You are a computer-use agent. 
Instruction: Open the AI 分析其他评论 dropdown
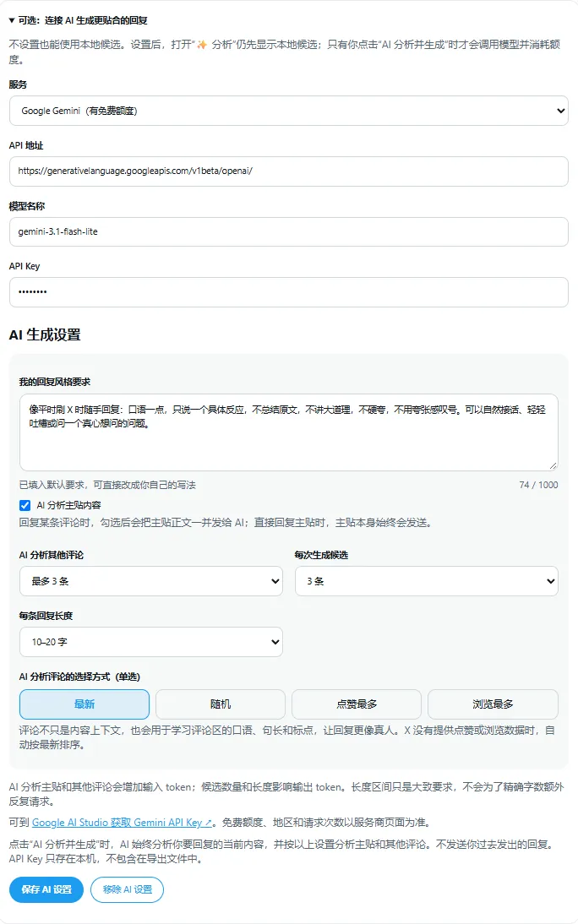(151, 581)
